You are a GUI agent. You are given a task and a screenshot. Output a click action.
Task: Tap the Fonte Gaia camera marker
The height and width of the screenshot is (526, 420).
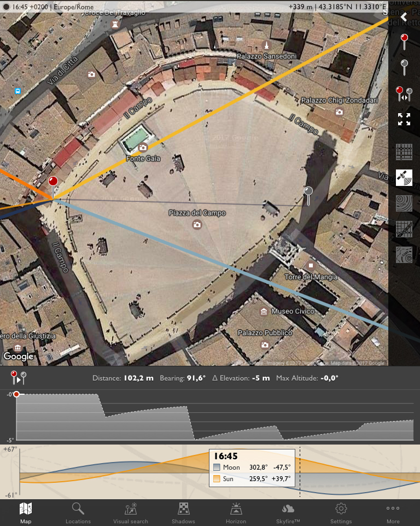pos(143,147)
